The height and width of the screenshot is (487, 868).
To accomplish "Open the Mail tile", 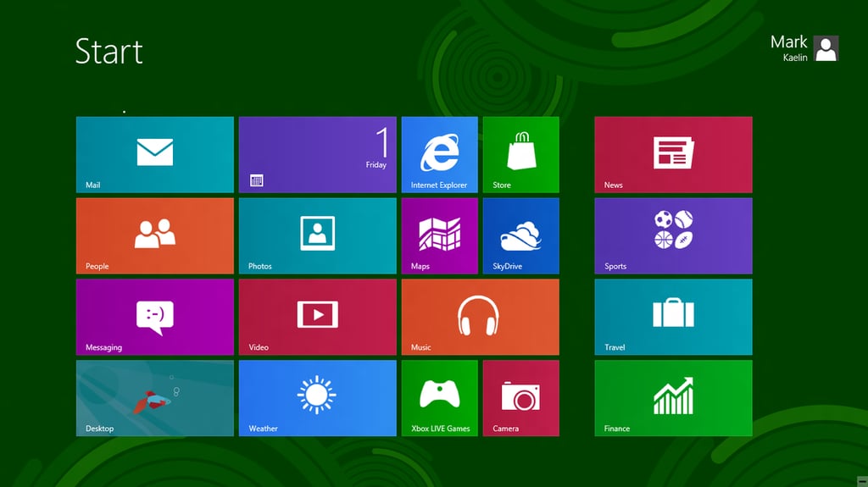I will (155, 154).
